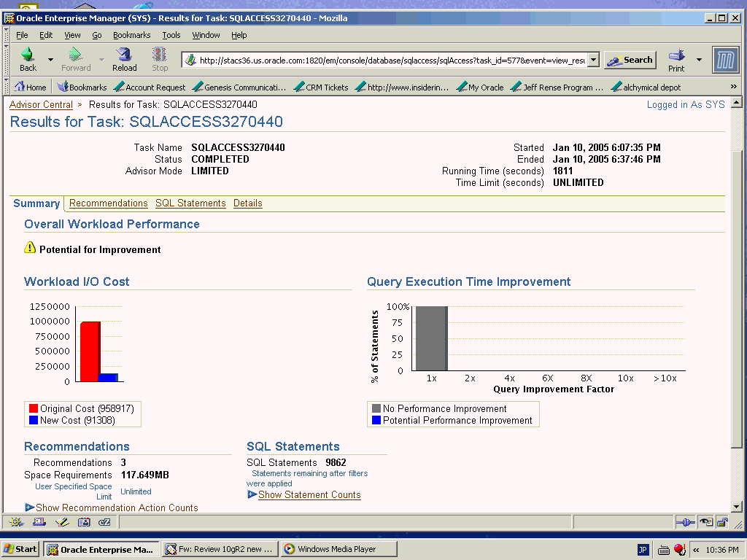The image size is (747, 560).
Task: Switch to the Recommendations tab
Action: pyautogui.click(x=109, y=203)
